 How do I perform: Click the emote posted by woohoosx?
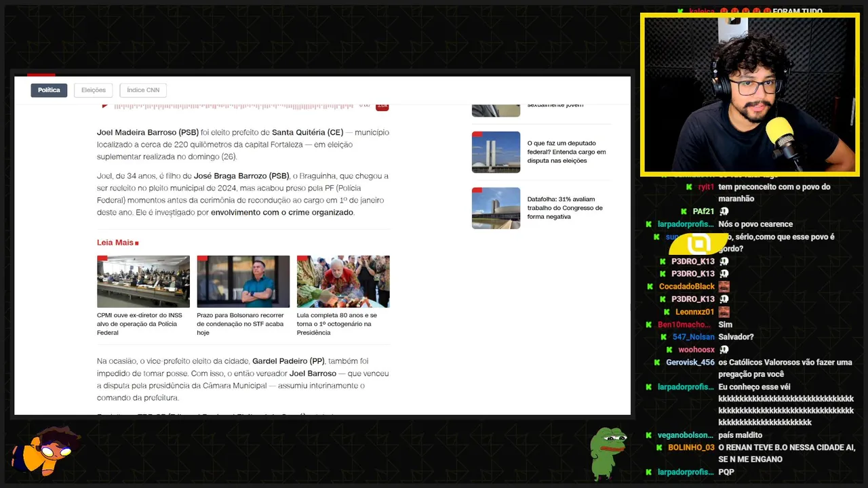724,350
